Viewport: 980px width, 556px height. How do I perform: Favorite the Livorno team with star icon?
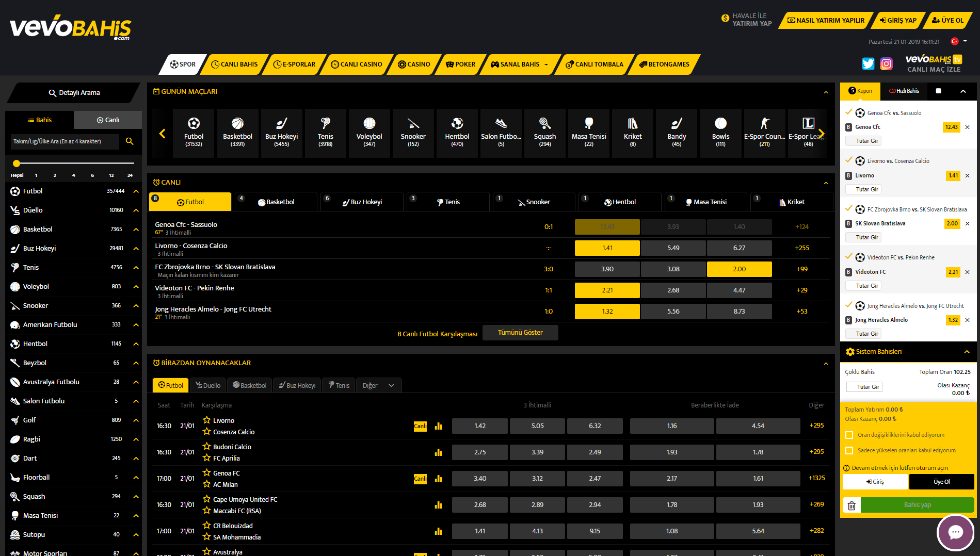point(207,420)
